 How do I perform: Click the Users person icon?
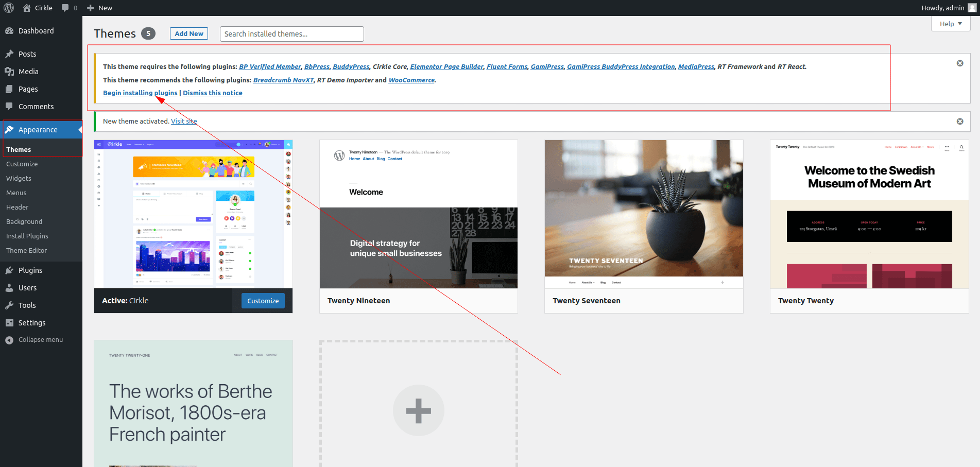click(9, 288)
